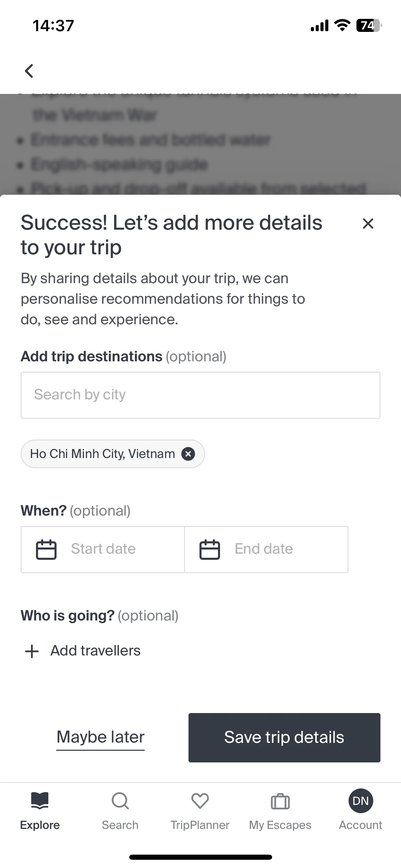
Task: Open the TripPlanner heart icon
Action: (x=200, y=801)
